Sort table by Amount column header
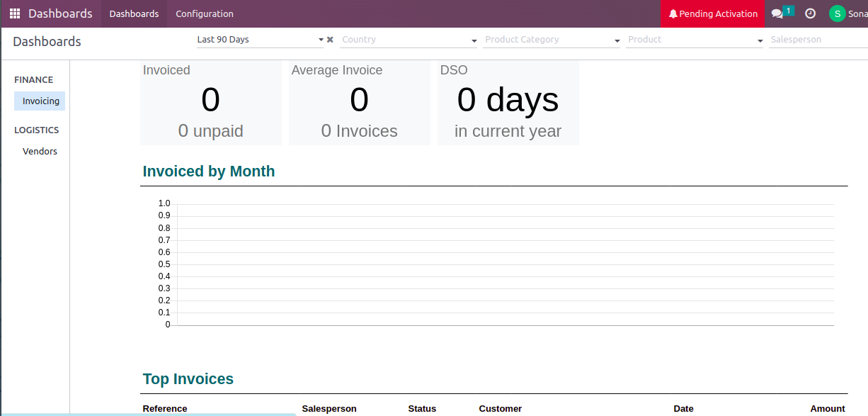 [x=827, y=408]
